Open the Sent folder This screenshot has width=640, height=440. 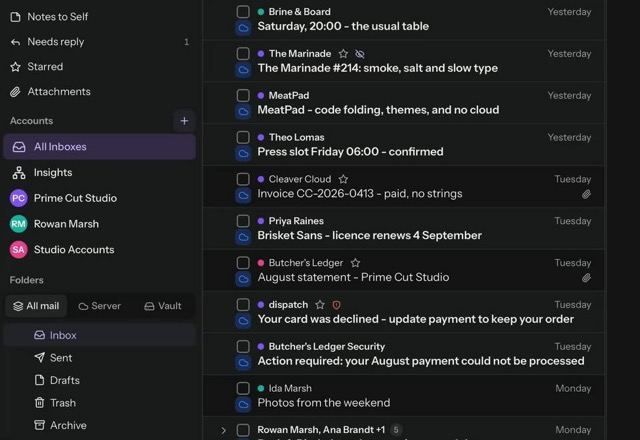coord(100,358)
